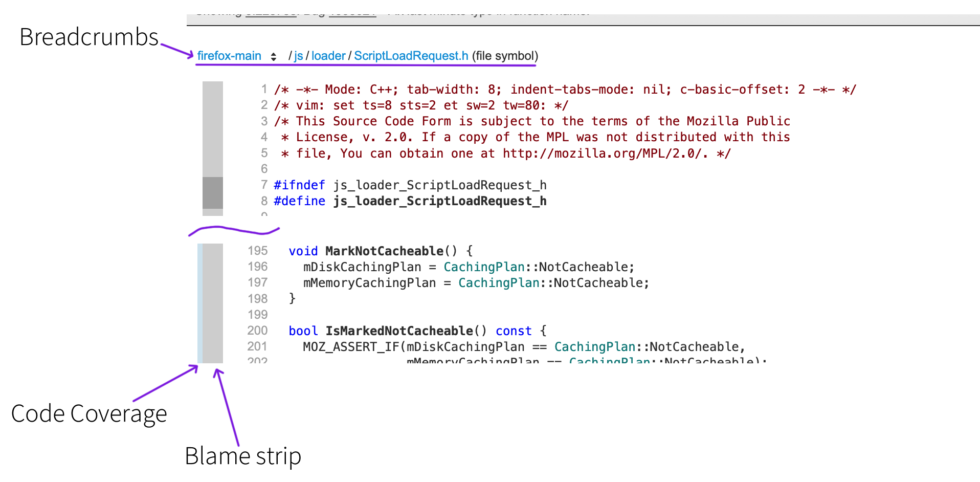Click the dark gray blame strip segment
The image size is (980, 482).
(213, 192)
